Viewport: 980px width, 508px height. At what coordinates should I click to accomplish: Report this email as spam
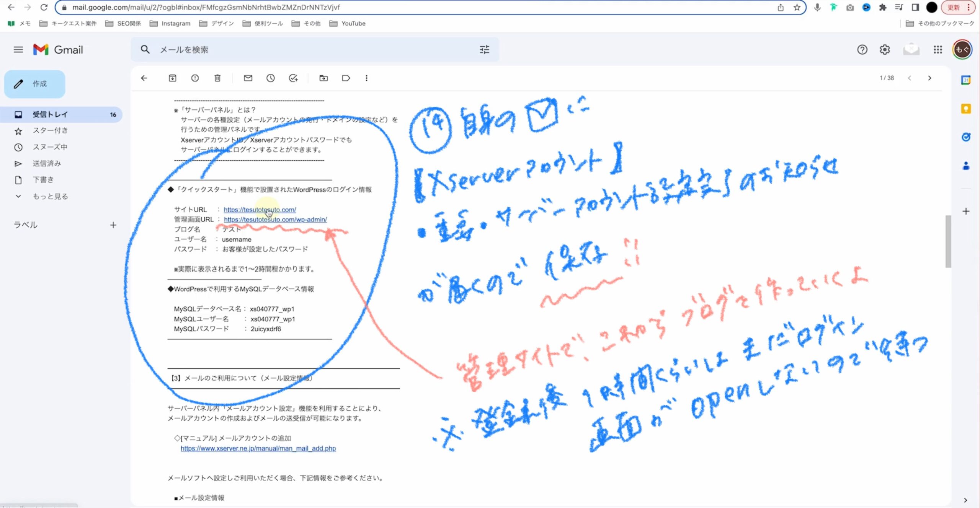click(195, 78)
